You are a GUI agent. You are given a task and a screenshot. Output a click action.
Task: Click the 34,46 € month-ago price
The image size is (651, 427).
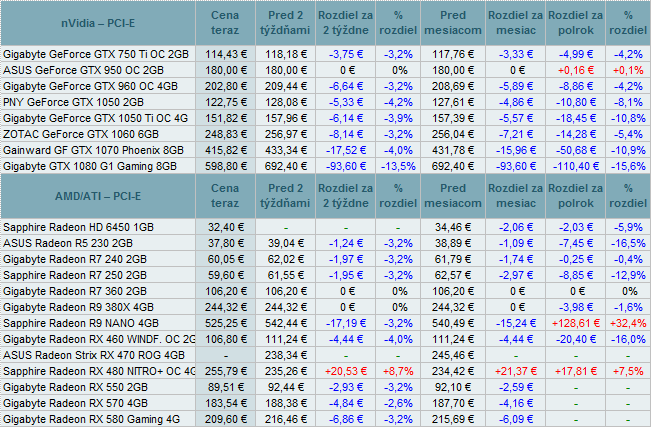coord(453,227)
